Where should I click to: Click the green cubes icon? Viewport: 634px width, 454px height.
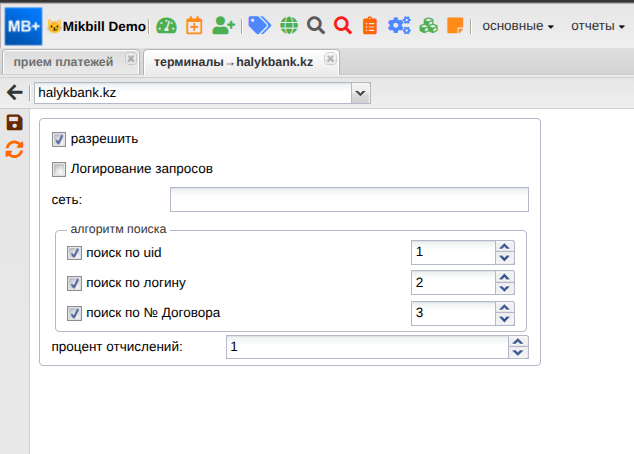click(429, 26)
